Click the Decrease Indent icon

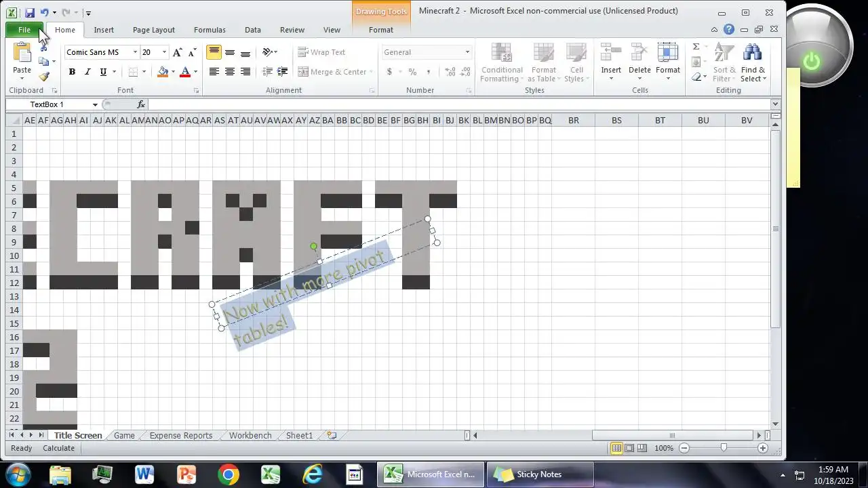(x=267, y=72)
